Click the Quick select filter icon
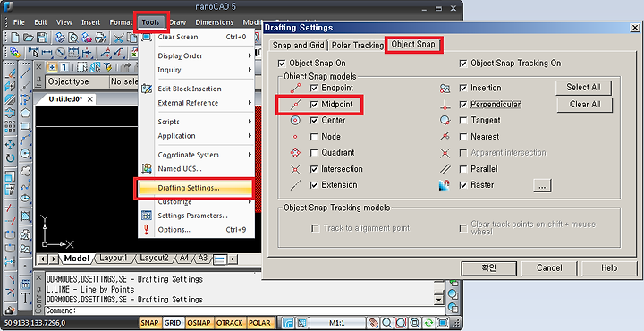Viewport: 644px width, 331px height. coord(108,67)
